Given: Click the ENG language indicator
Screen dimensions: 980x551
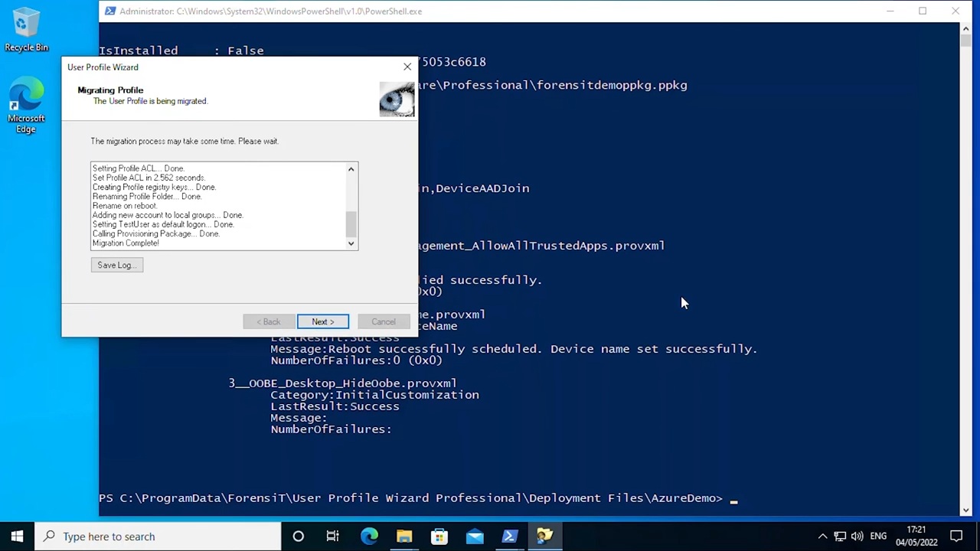Looking at the screenshot, I should (x=878, y=536).
